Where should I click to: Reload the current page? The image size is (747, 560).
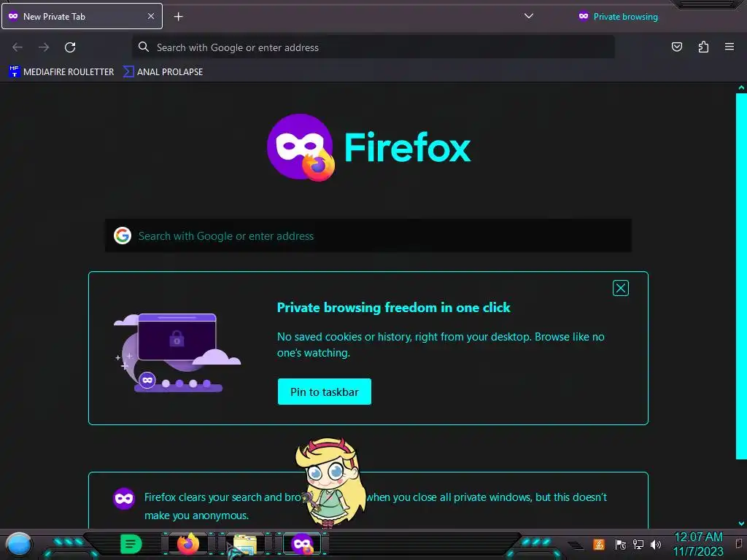[x=70, y=47]
